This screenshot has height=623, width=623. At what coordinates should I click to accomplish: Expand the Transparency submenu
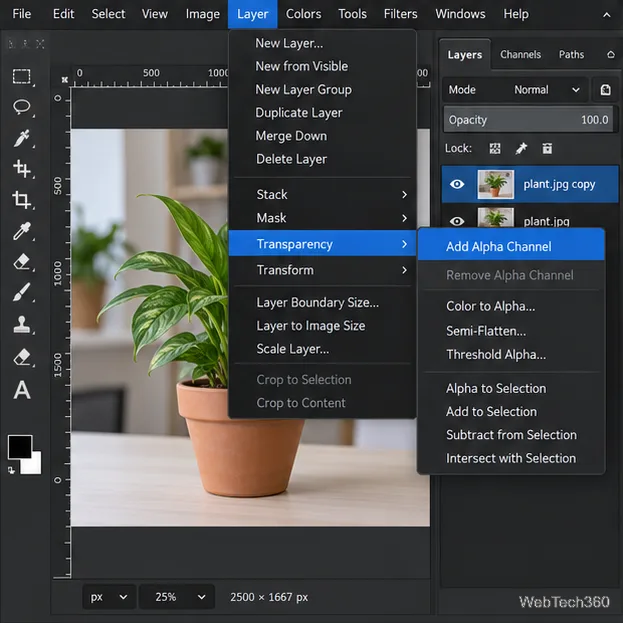322,244
